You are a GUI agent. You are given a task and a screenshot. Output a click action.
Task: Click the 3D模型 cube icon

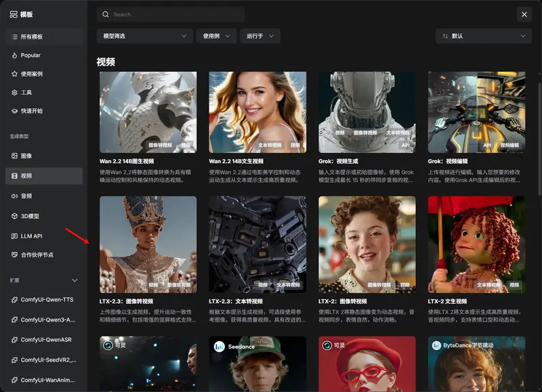(14, 216)
